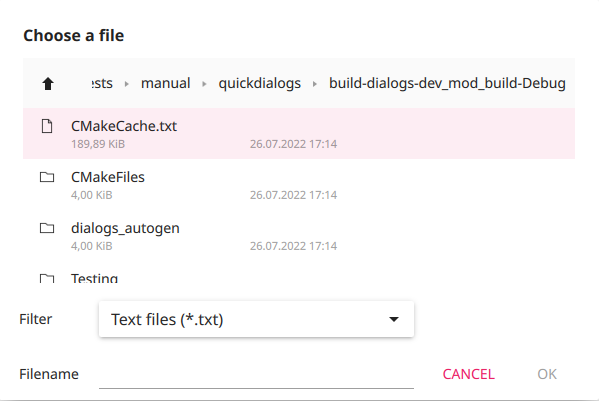
Task: Click the truncated 'sts' breadcrumb
Action: [x=102, y=83]
